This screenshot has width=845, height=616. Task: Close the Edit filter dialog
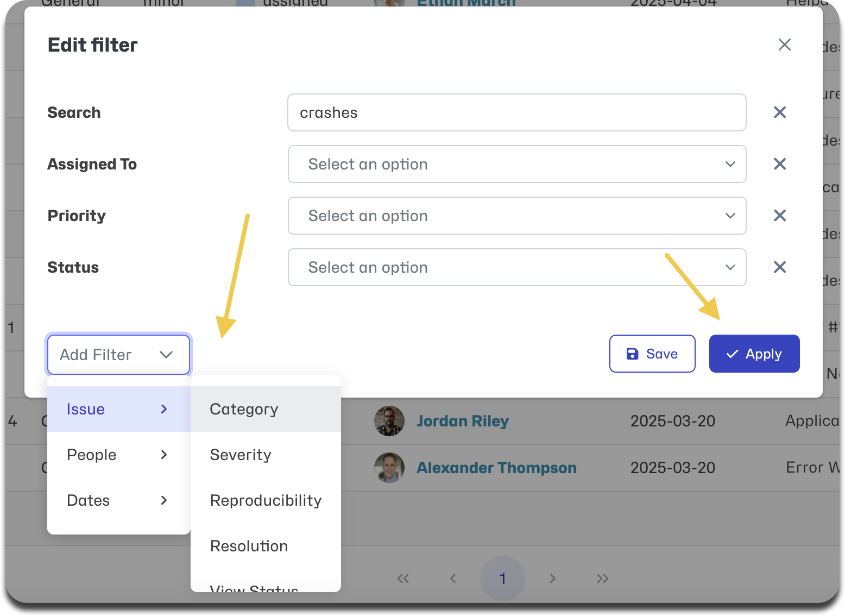[x=784, y=45]
